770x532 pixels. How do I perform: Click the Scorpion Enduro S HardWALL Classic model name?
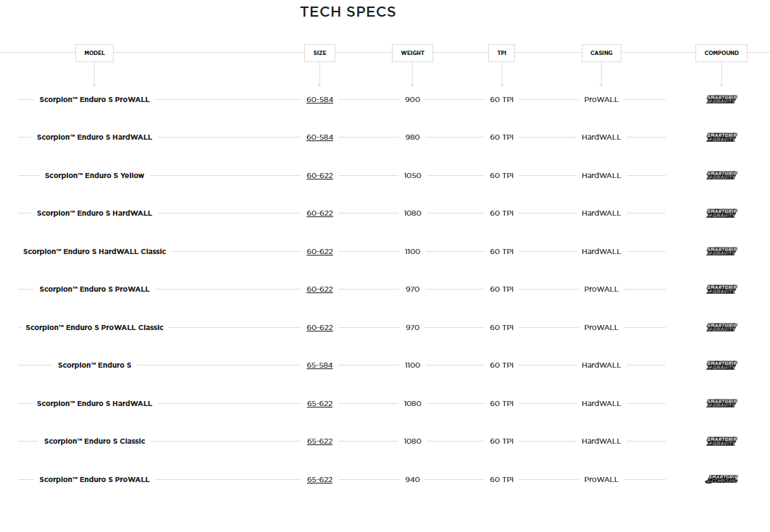(x=94, y=252)
